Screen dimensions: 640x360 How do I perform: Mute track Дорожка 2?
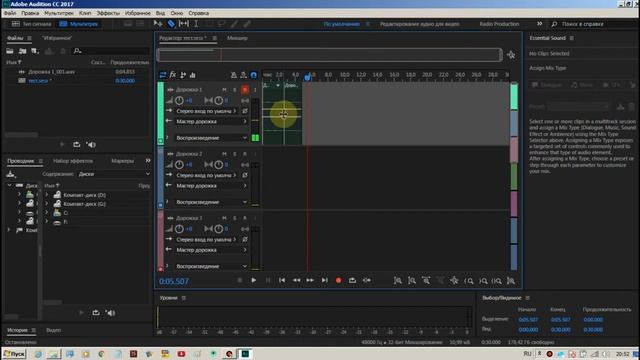point(224,154)
